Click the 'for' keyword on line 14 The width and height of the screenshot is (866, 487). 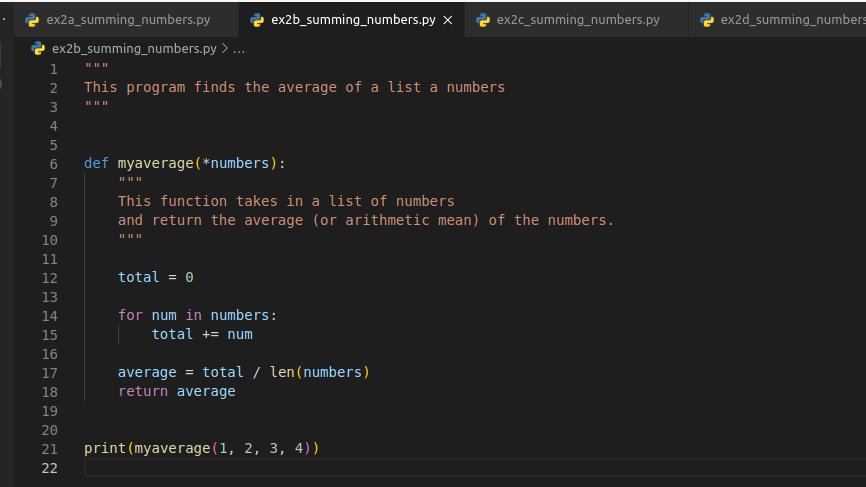click(130, 315)
